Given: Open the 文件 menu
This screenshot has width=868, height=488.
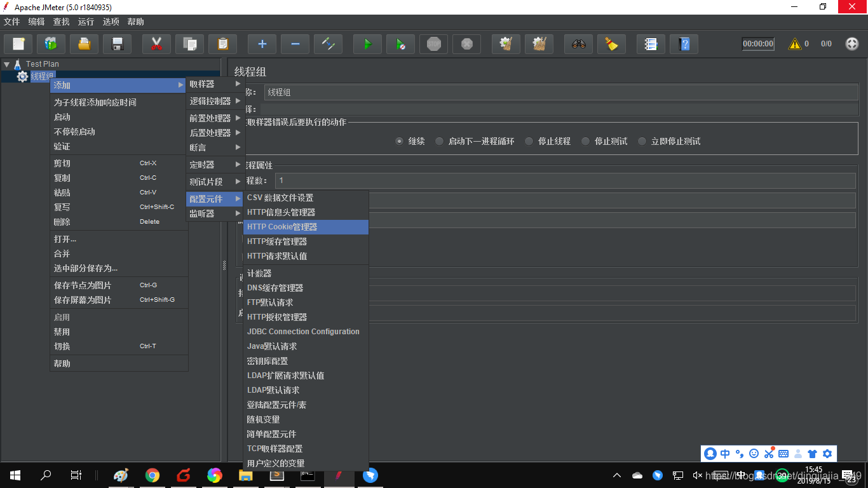Looking at the screenshot, I should pos(11,22).
